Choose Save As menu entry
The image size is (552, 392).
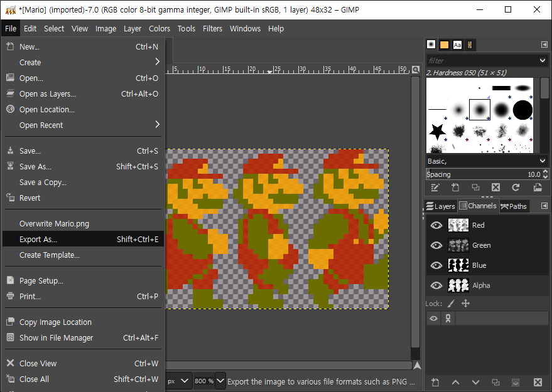coord(83,166)
